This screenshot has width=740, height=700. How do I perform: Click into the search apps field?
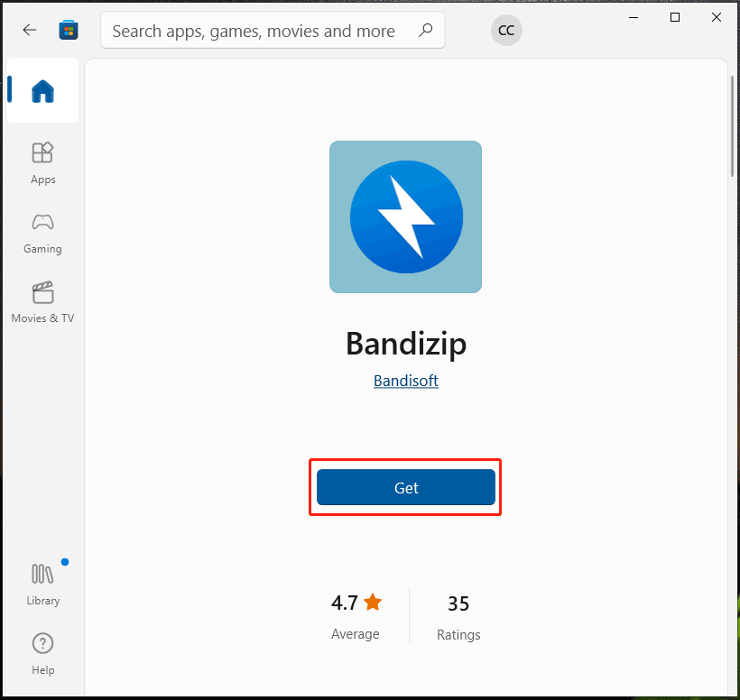[x=273, y=30]
